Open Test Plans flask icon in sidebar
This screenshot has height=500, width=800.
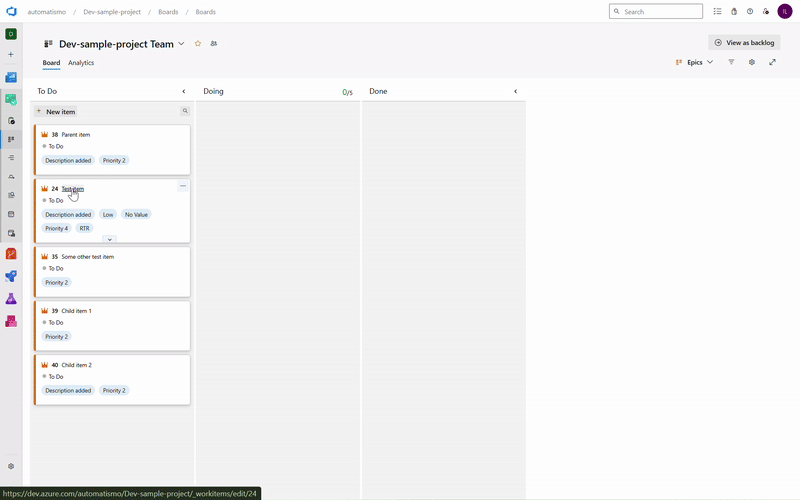coord(11,299)
